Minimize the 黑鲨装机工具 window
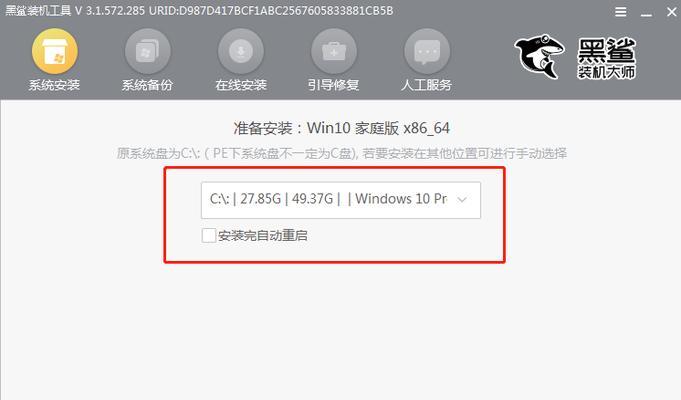681x400 pixels. point(646,13)
